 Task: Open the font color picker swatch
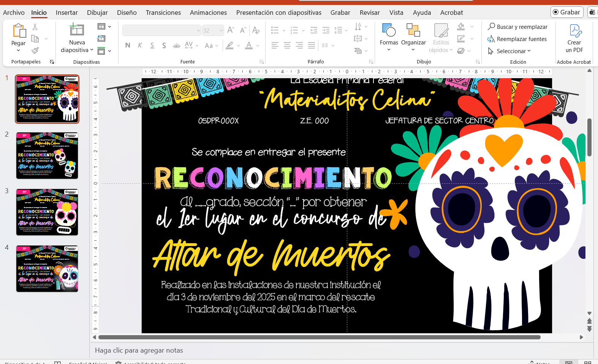point(249,46)
